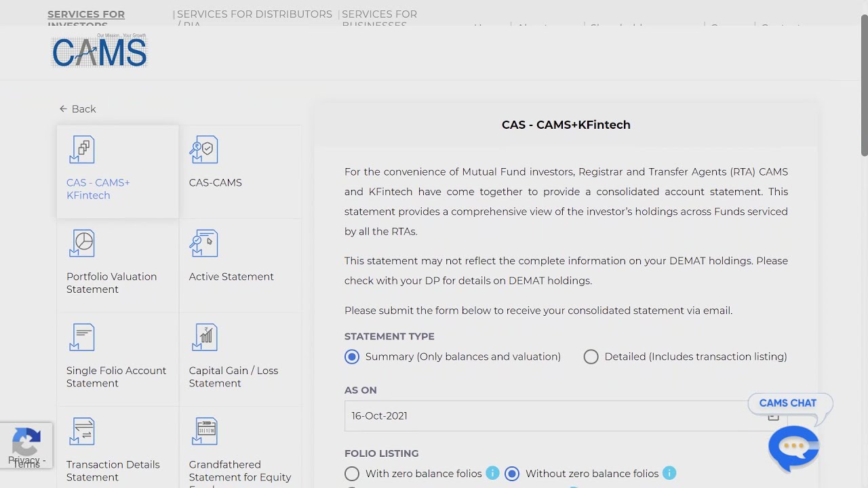Open the Grandfathered Statement icon
Viewport: 868px width, 488px height.
tap(204, 431)
